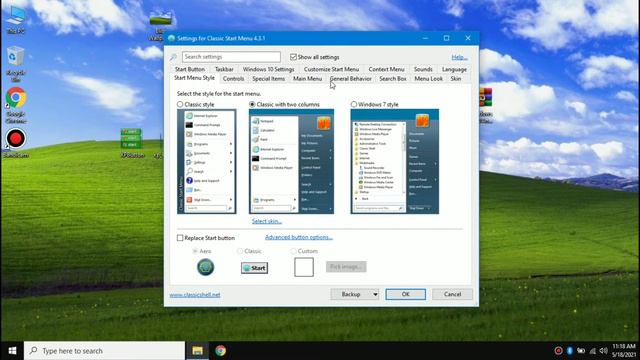Screen dimensions: 640x360
Task: Open the Bandicam desktop shortcut
Action: [x=16, y=143]
